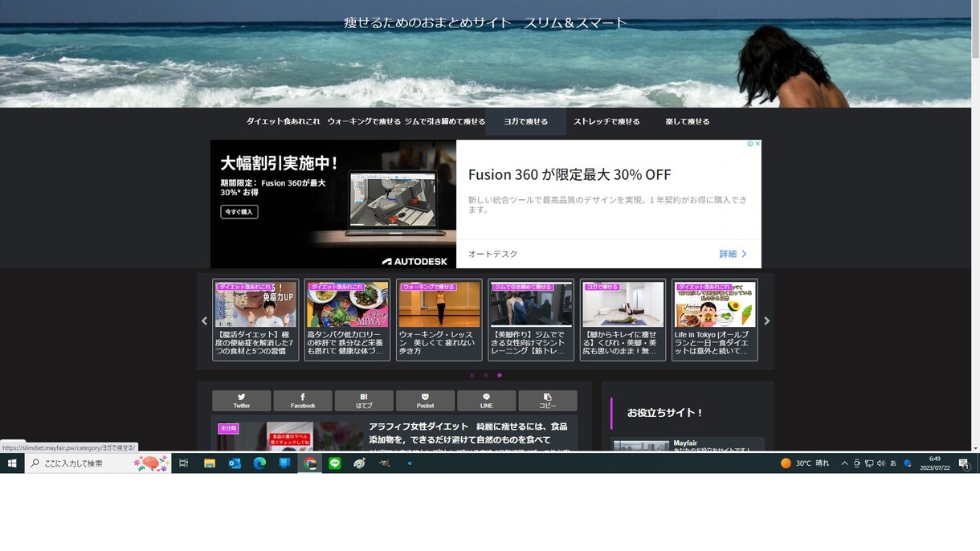Open Task View on the taskbar
Viewport: 980px width, 551px height.
[183, 463]
